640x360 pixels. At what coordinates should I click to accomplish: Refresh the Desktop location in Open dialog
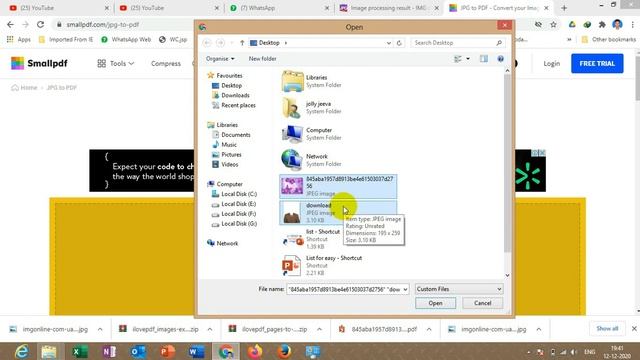[x=399, y=43]
